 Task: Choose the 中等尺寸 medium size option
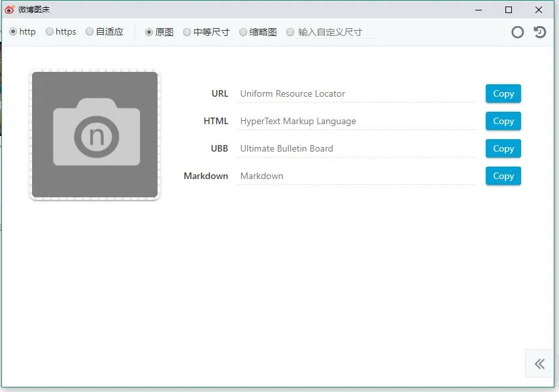187,32
